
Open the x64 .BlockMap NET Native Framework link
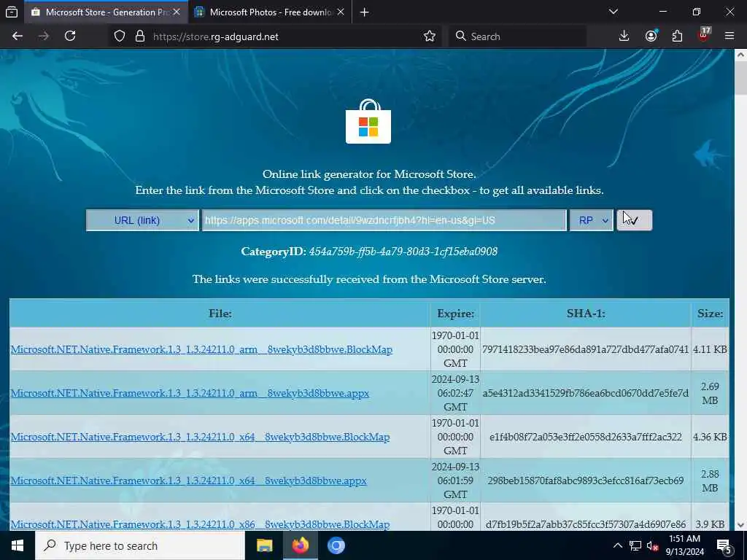tap(200, 437)
